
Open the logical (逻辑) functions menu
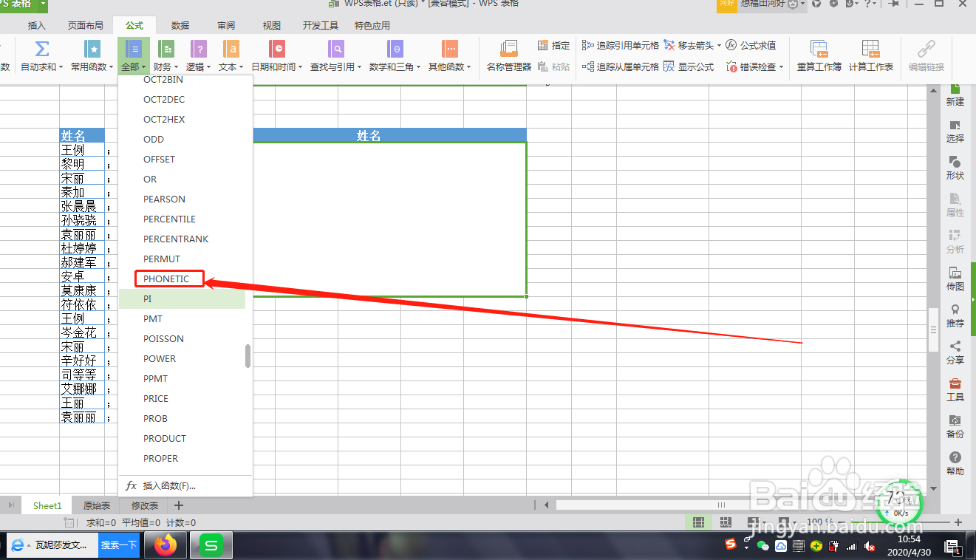[x=198, y=56]
